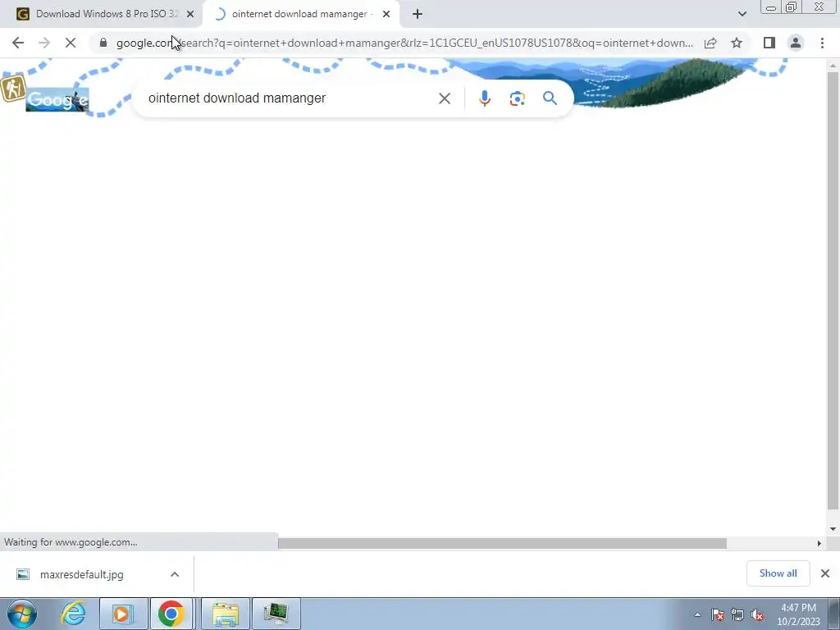This screenshot has width=840, height=630.
Task: Open the Chrome three-dot menu
Action: (822, 43)
